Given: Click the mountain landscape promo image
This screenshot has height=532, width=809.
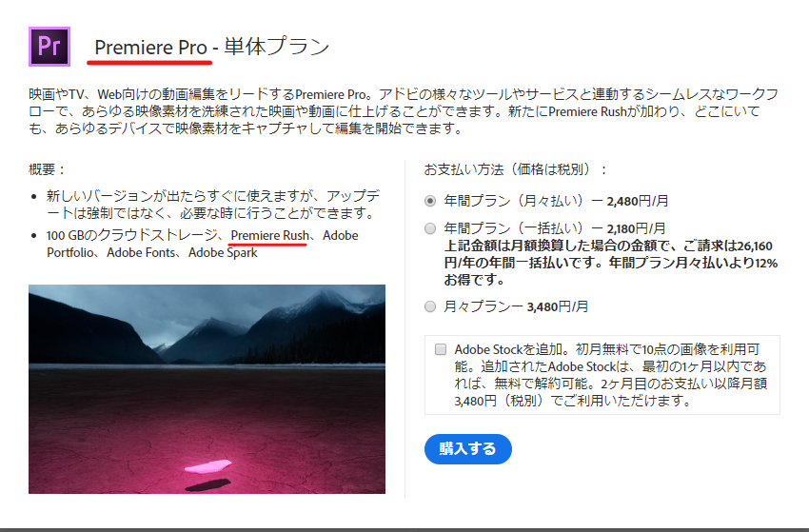Looking at the screenshot, I should click(207, 389).
